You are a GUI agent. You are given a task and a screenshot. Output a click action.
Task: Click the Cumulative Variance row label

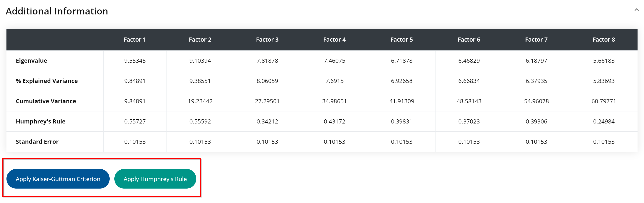[46, 101]
